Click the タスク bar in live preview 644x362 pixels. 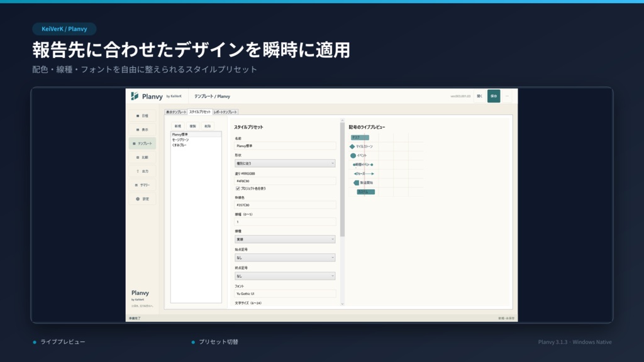360,138
